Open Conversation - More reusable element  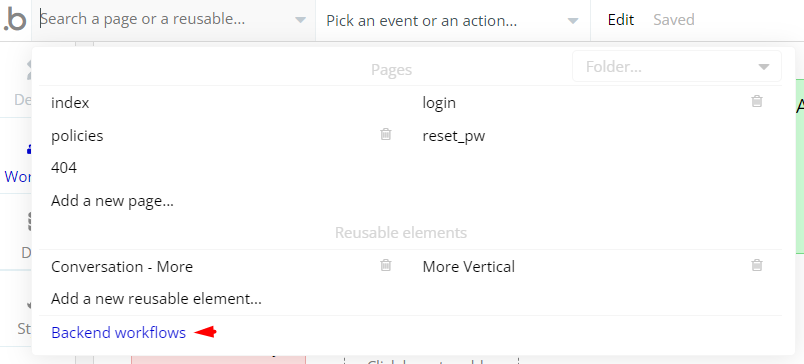point(122,267)
